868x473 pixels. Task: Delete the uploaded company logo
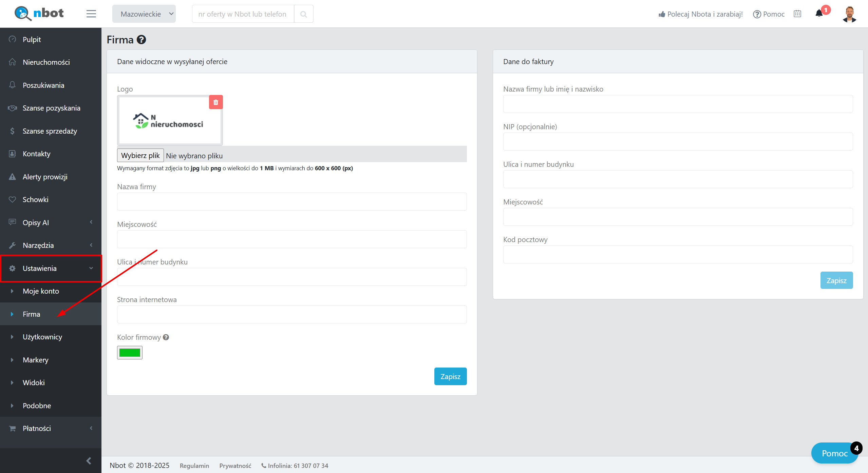pos(216,102)
